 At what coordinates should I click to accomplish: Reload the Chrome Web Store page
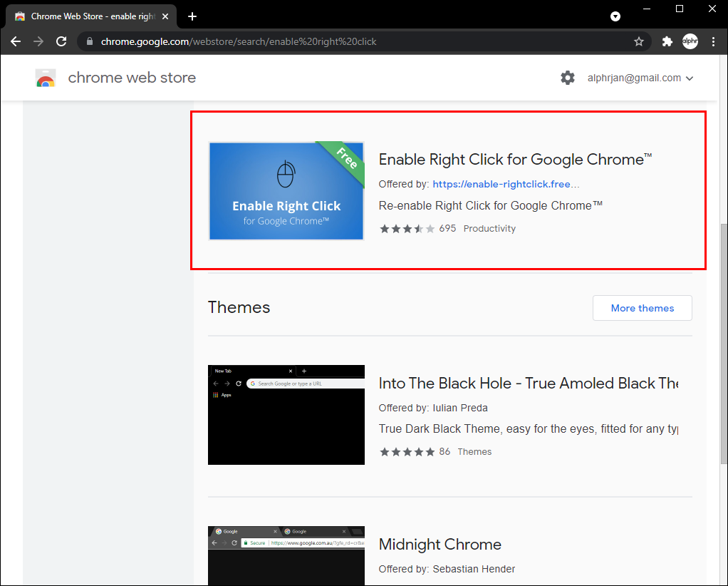pyautogui.click(x=61, y=41)
